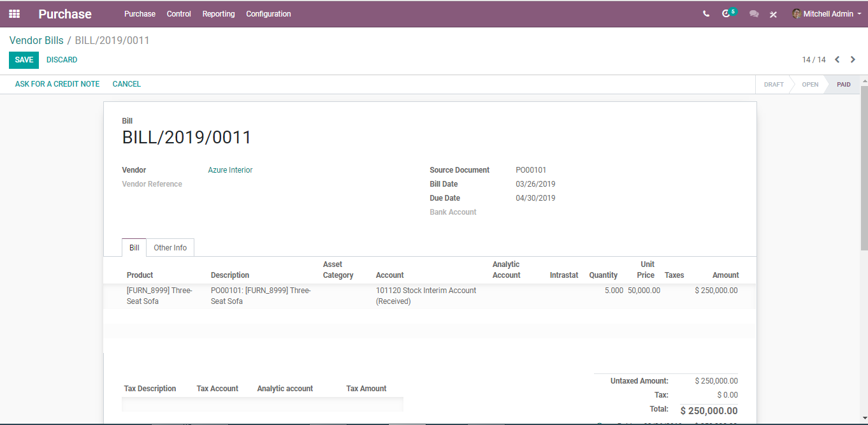Open the Purchase menu
Viewport: 868px width, 425px height.
(140, 13)
